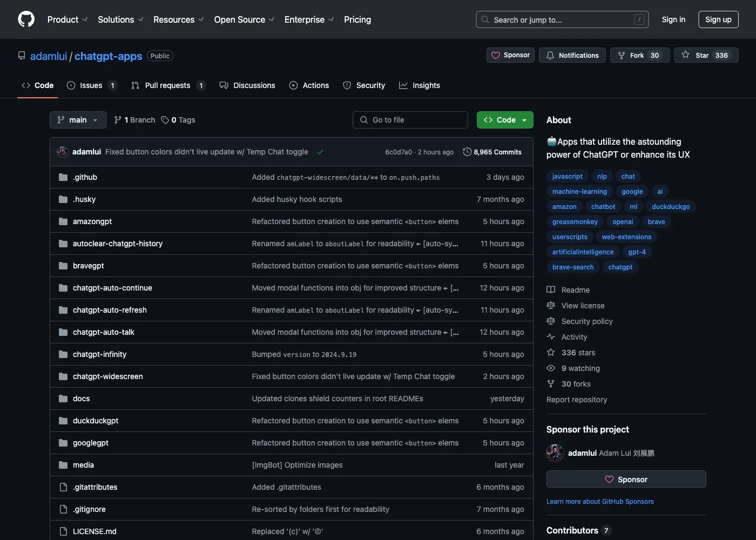
Task: Click the pulse icon next to Activity
Action: [x=551, y=337]
